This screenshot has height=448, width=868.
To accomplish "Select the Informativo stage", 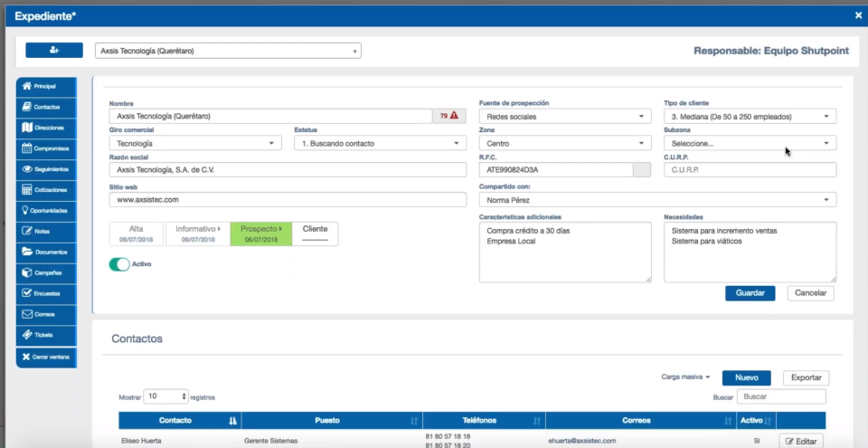I will tap(198, 234).
